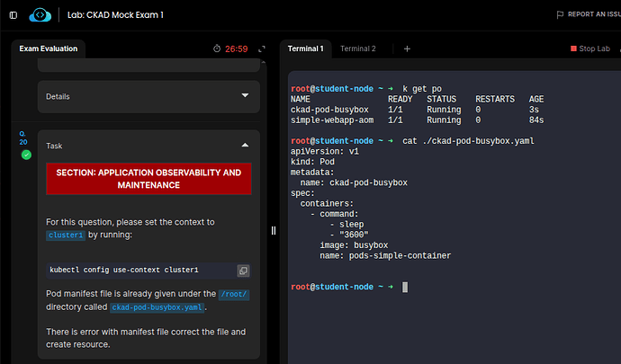621x364 pixels.
Task: Click the panel splitter handle
Action: 274,230
